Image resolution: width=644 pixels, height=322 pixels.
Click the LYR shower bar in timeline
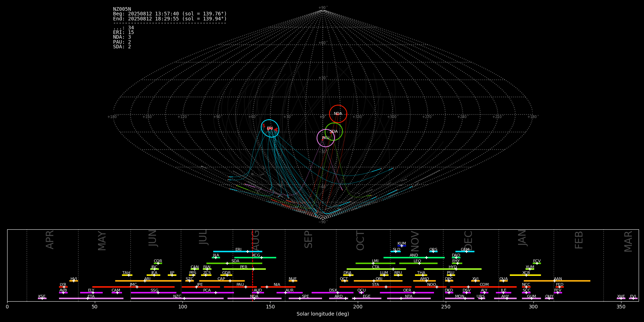point(63,287)
